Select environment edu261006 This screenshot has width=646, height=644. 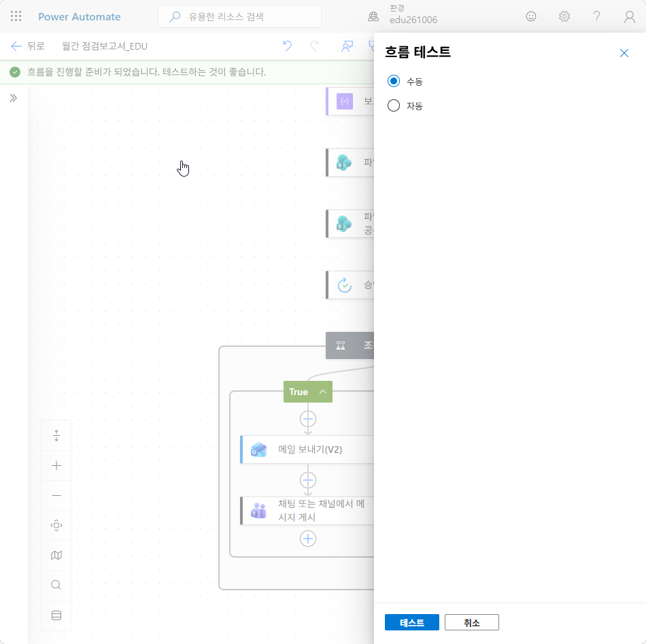[413, 20]
